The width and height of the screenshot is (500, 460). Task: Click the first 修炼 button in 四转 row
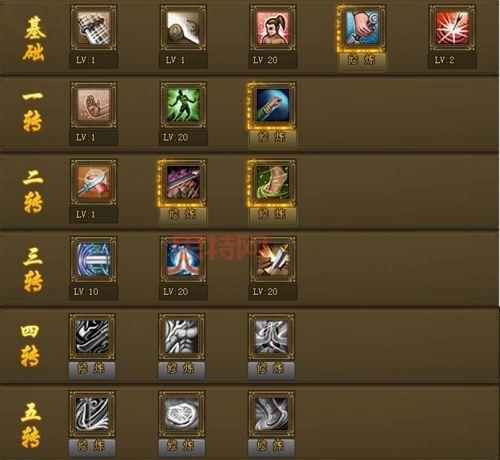pos(92,369)
